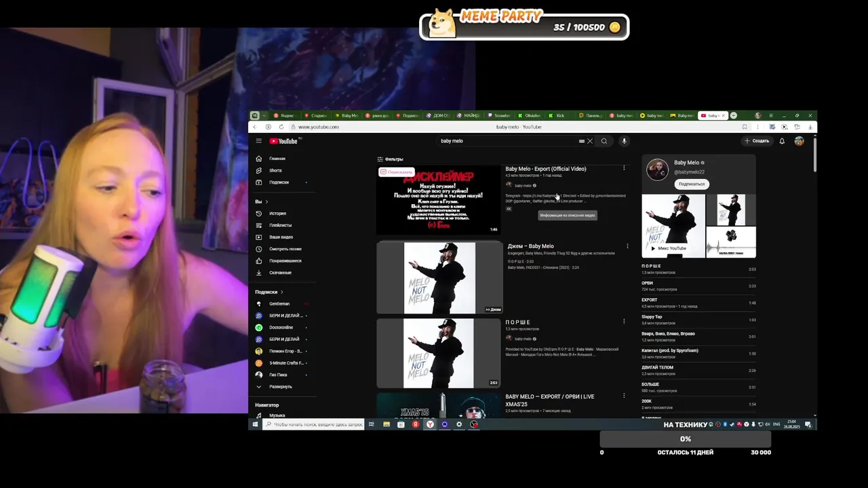Open the on-screen keyboard icon in search
The height and width of the screenshot is (488, 868).
point(581,141)
